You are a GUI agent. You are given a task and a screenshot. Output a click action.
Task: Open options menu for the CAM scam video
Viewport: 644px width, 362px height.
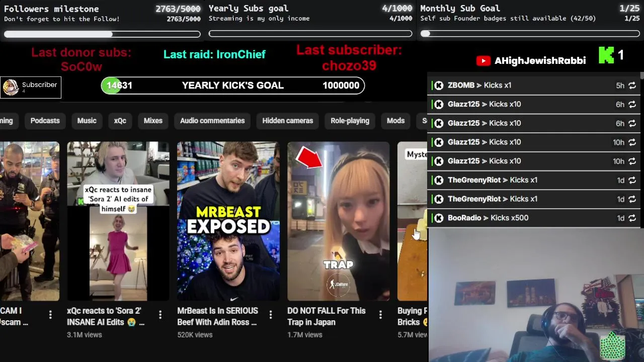[50, 315]
